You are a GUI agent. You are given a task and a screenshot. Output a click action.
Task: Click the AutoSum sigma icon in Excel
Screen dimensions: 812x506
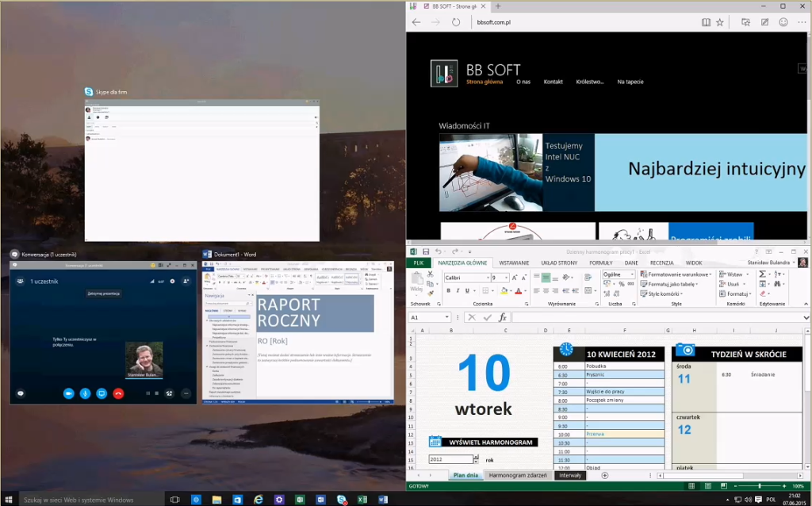(x=762, y=274)
